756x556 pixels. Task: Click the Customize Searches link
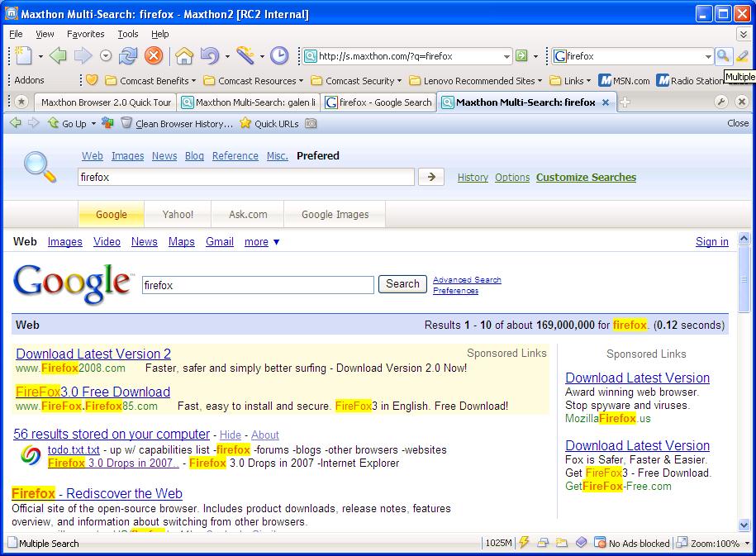pyautogui.click(x=586, y=178)
